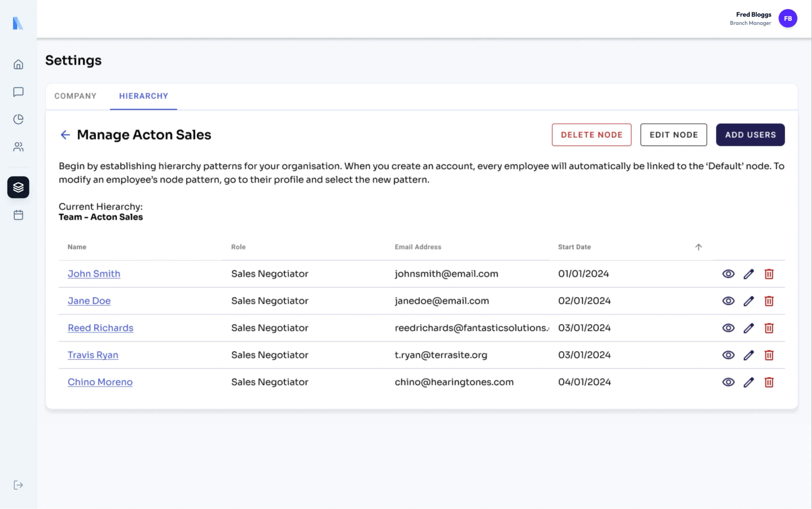View Jane Doe via eye icon

tap(728, 301)
